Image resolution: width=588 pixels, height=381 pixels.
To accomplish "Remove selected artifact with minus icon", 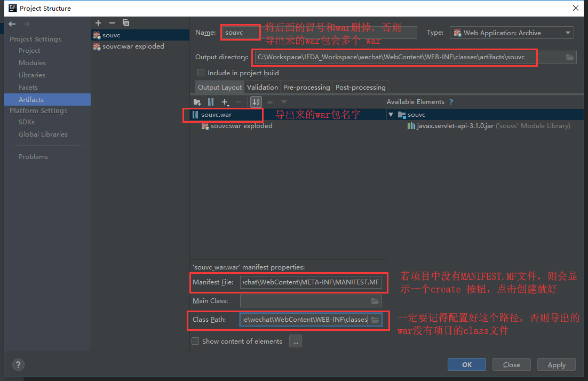I will coord(112,23).
